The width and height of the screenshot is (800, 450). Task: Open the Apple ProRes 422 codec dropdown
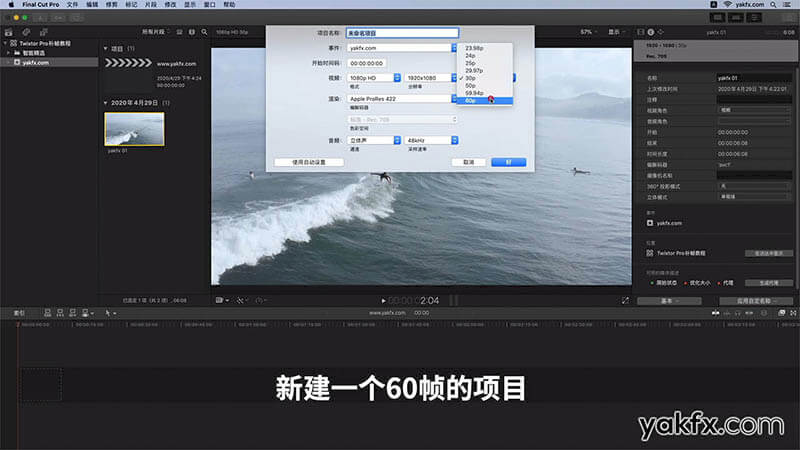click(402, 98)
